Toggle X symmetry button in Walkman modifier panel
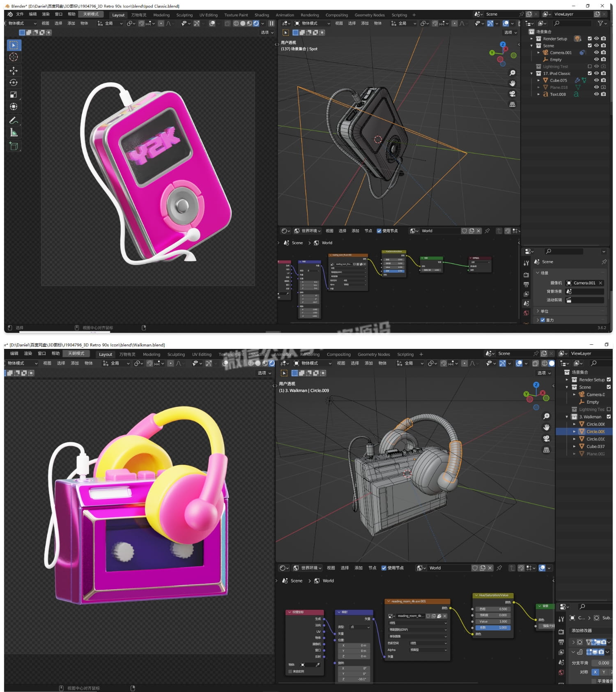Viewport: 616px width, 692px height. point(595,672)
